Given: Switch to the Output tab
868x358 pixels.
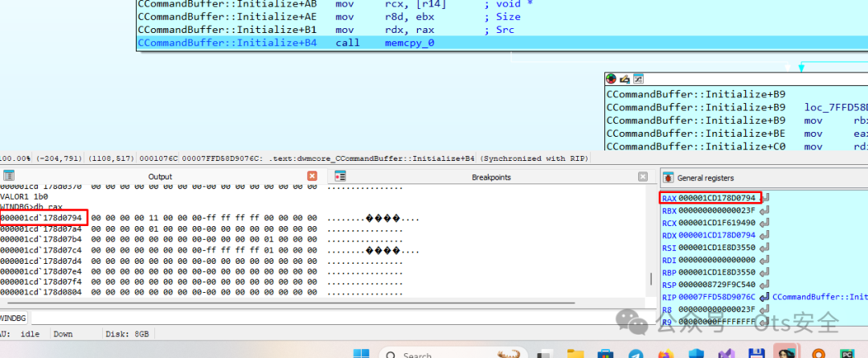Looking at the screenshot, I should [x=160, y=177].
